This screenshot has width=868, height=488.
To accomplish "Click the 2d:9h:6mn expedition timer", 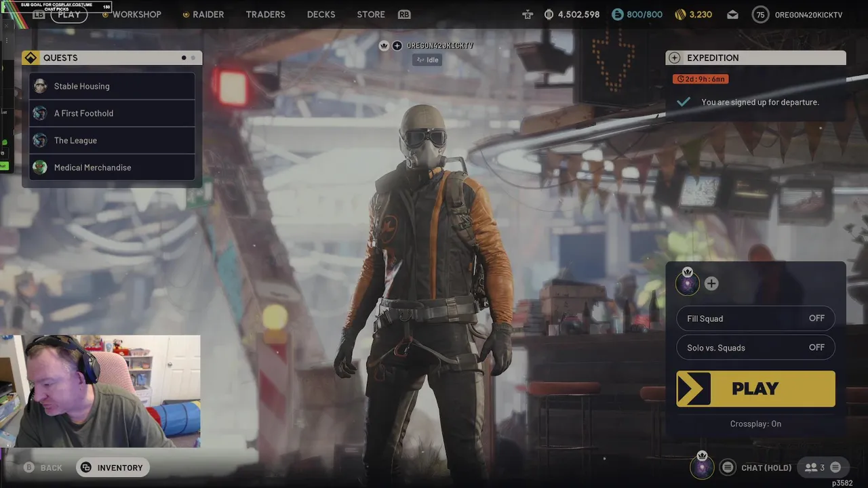I will 701,79.
